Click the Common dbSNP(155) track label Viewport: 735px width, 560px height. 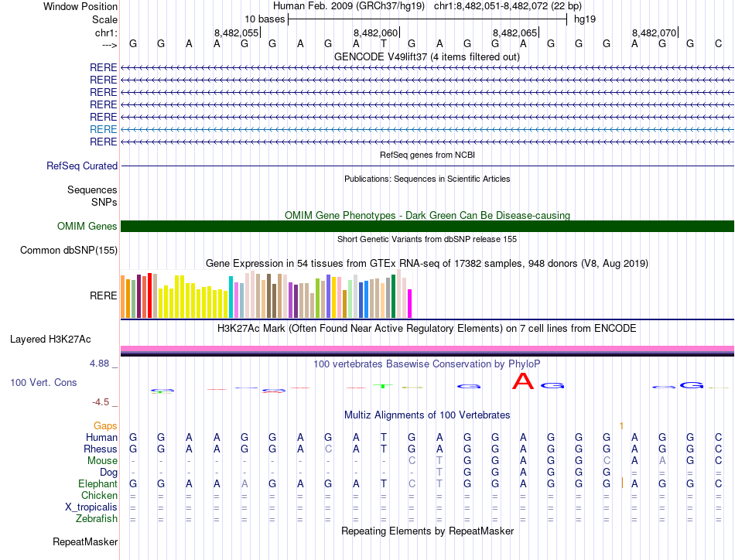point(69,250)
